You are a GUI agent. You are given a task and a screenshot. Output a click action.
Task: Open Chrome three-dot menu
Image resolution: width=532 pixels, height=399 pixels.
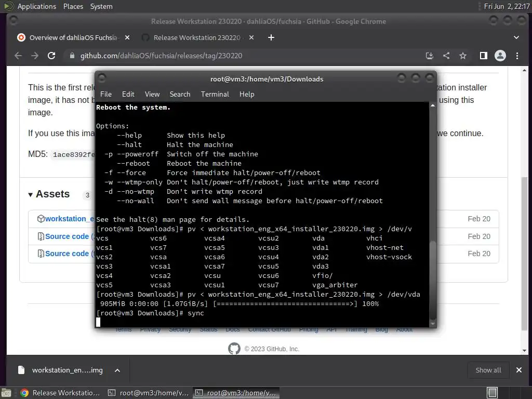(x=517, y=56)
